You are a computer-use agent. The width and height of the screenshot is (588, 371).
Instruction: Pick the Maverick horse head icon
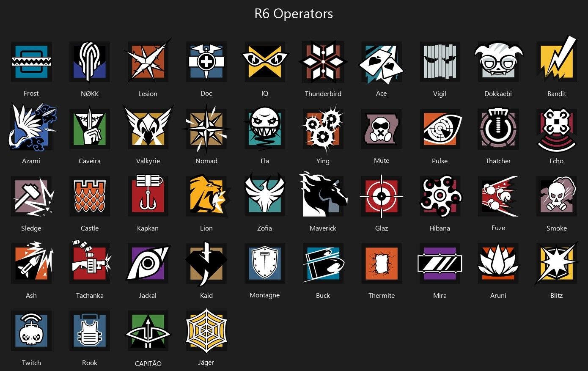[x=323, y=195]
